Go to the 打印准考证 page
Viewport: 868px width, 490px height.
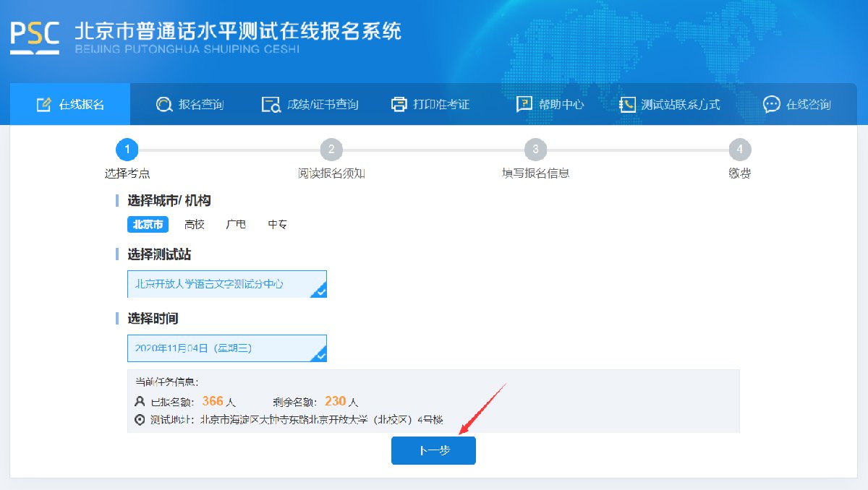[x=431, y=104]
